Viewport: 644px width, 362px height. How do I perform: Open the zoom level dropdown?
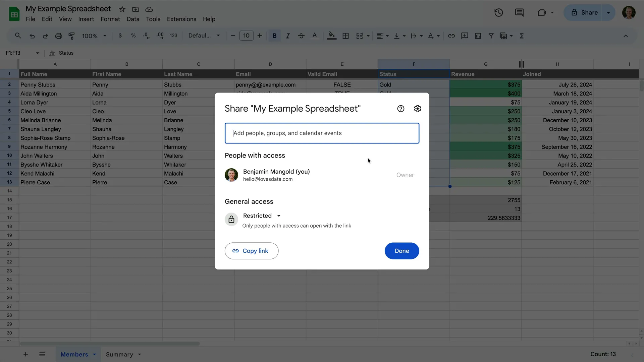click(94, 36)
